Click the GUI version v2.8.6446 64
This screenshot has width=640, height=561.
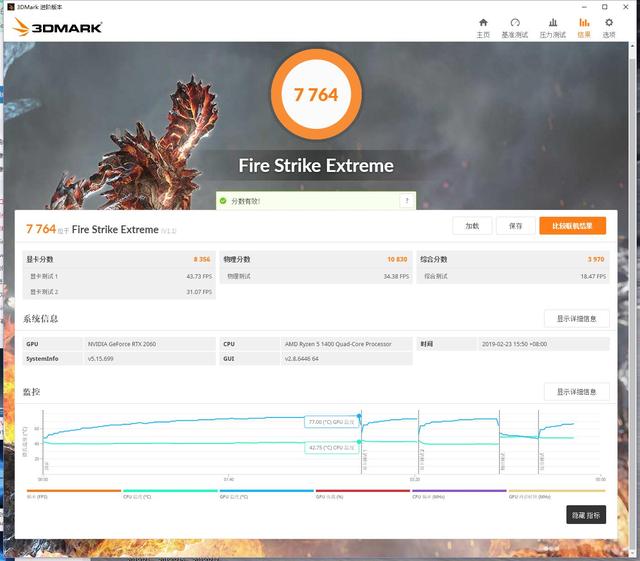pyautogui.click(x=301, y=359)
